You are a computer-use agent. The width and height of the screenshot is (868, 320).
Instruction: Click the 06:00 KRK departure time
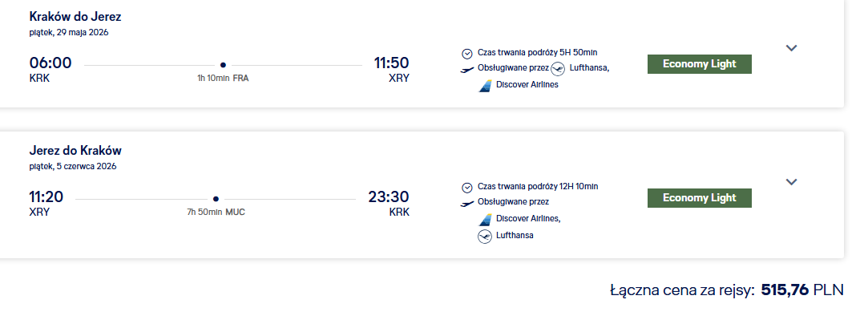pyautogui.click(x=50, y=69)
